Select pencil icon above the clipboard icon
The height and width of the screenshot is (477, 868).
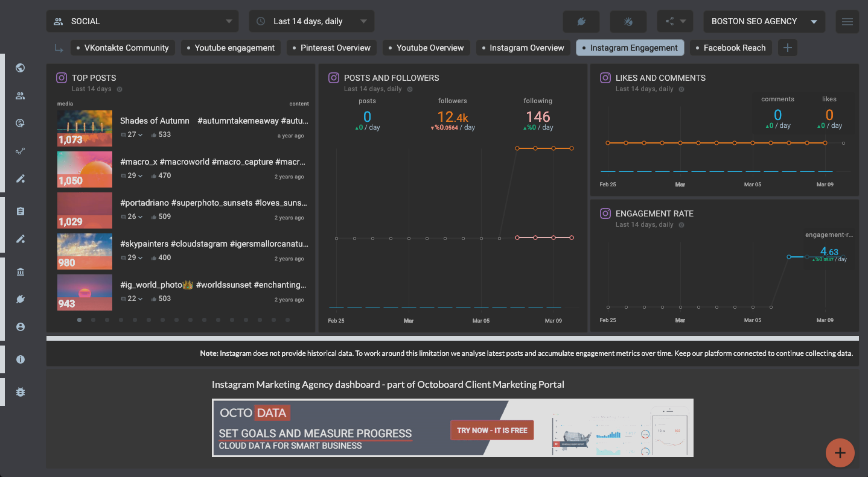pos(21,178)
